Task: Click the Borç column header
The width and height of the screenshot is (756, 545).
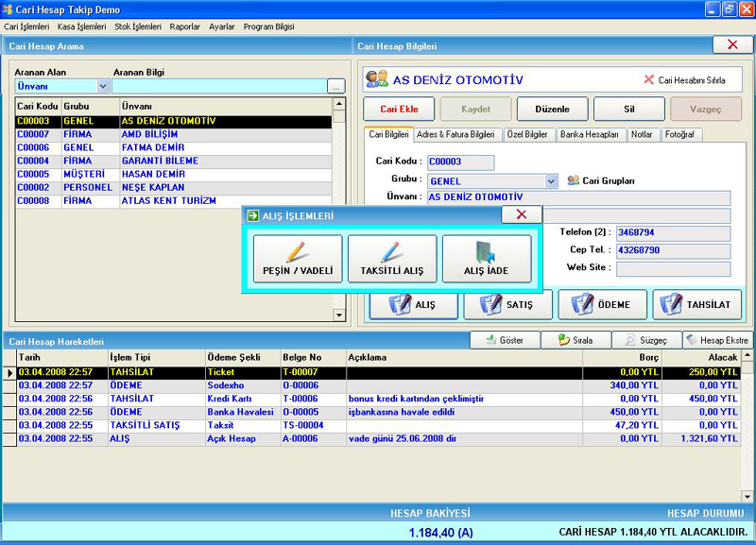Action: (x=622, y=358)
